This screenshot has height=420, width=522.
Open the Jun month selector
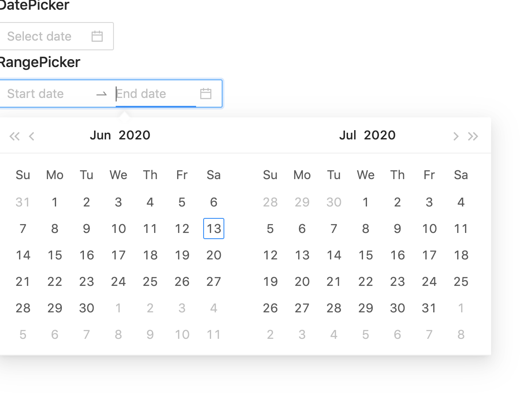[x=100, y=135]
